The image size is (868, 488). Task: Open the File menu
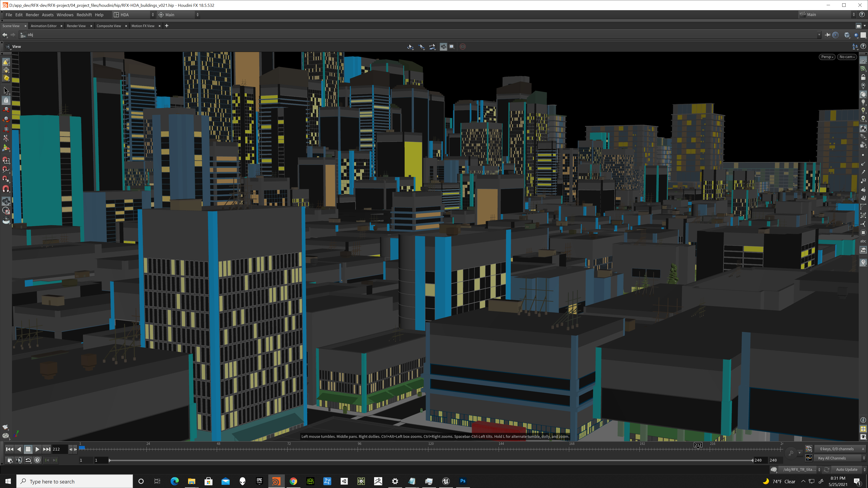click(9, 15)
